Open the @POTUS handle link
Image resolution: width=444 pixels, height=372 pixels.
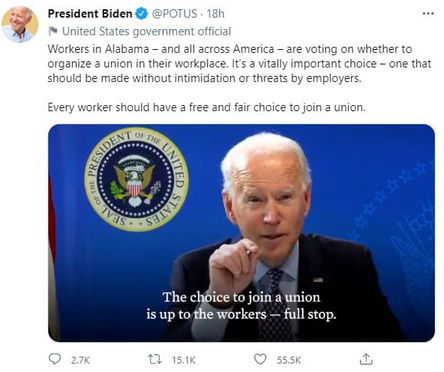click(x=174, y=14)
